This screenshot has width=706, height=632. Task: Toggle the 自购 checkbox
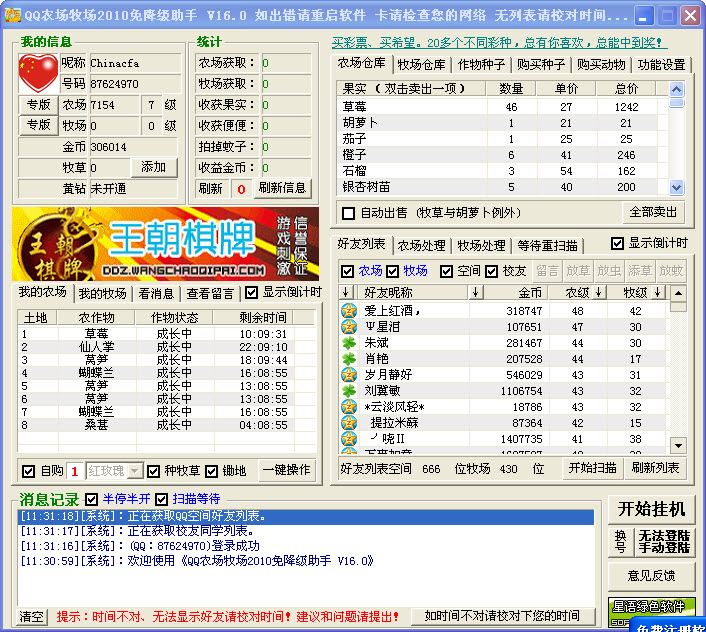pos(28,471)
